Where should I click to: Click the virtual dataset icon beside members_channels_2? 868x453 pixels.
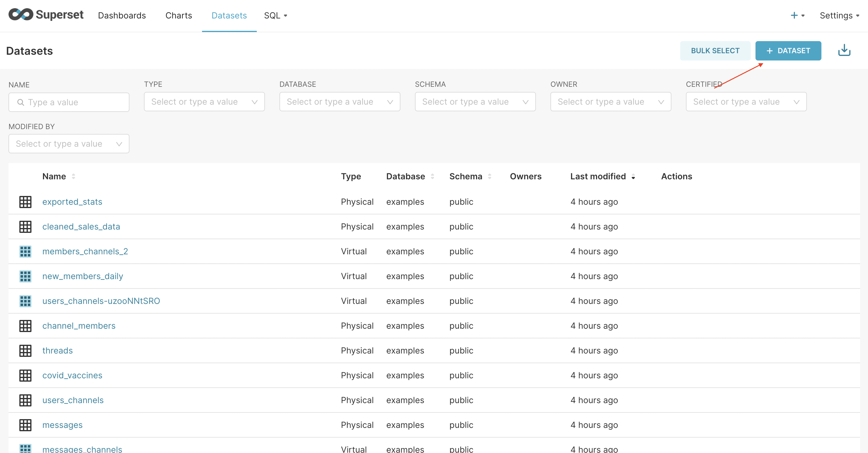tap(25, 251)
